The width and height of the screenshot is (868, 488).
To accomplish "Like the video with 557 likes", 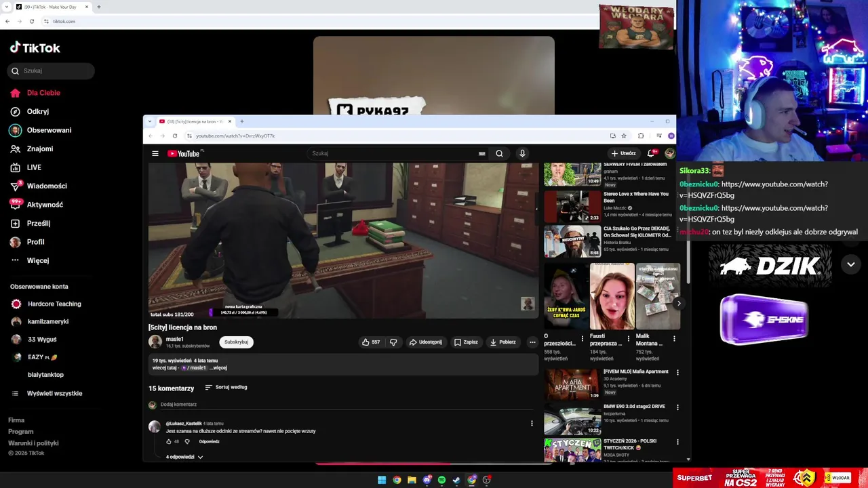I will click(370, 342).
